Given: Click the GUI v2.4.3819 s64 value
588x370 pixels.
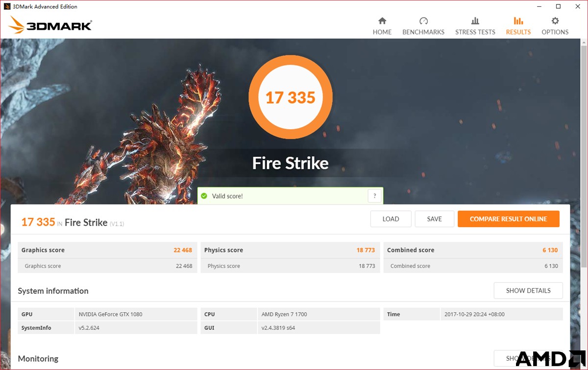Looking at the screenshot, I should click(279, 328).
